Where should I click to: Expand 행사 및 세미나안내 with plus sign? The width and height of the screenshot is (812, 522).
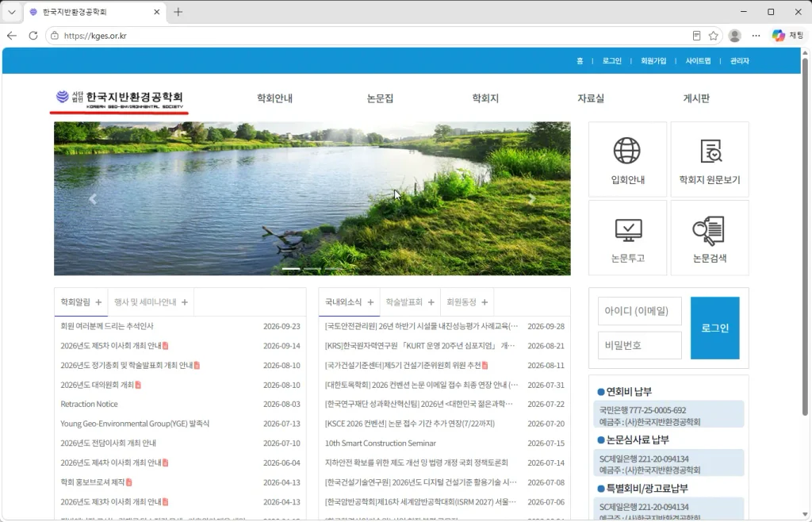click(x=184, y=302)
